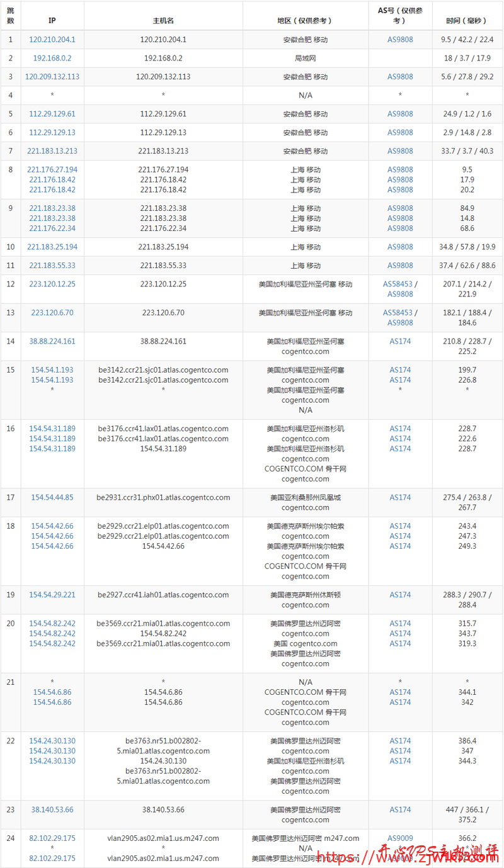The height and width of the screenshot is (868, 504).
Task: Click the 223.120.12.25 IP link
Action: coord(52,284)
